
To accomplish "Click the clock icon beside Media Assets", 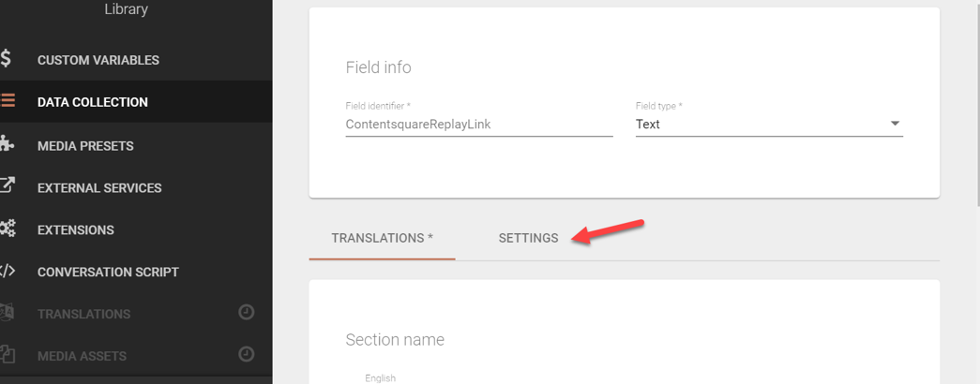I will [247, 354].
